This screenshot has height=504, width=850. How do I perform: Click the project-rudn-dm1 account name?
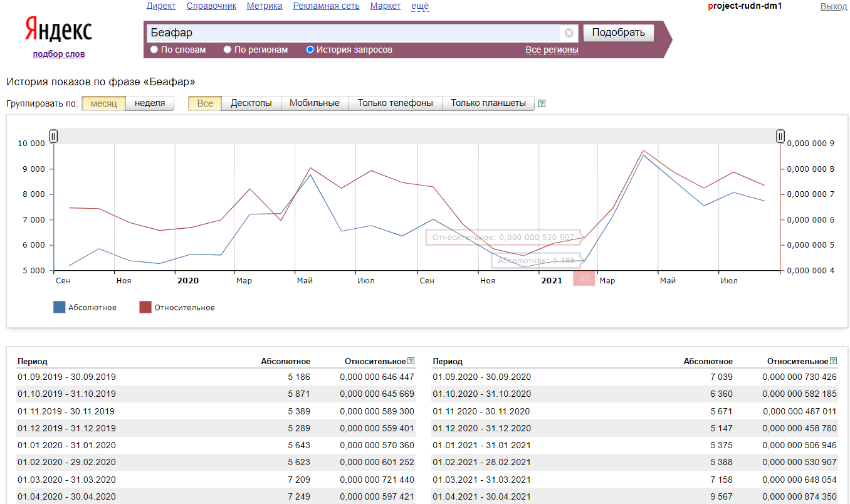[745, 6]
